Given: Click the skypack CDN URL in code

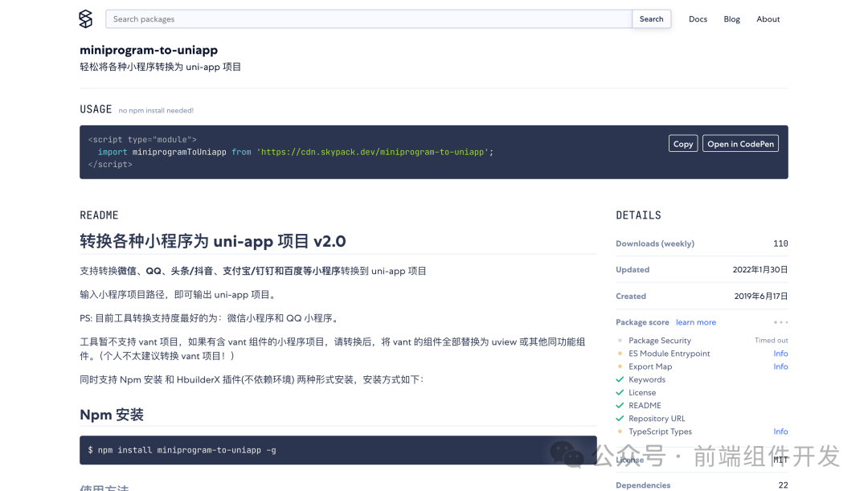Looking at the screenshot, I should 375,152.
